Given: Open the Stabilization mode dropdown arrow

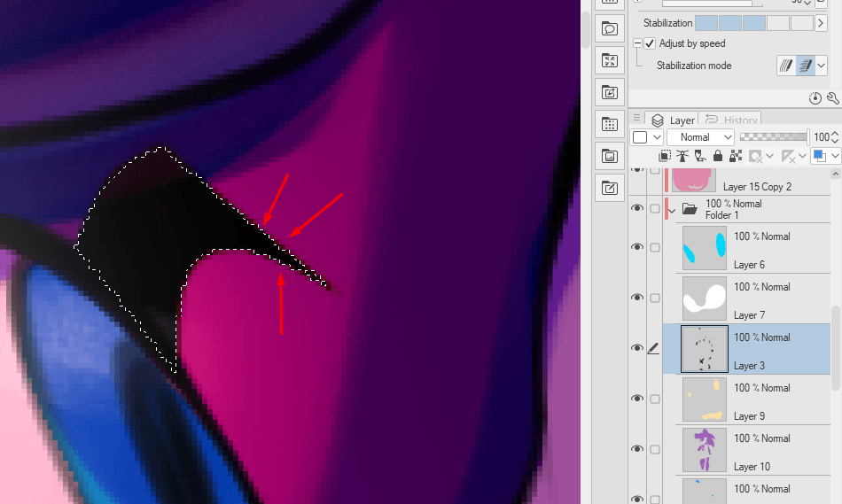Looking at the screenshot, I should coord(821,66).
